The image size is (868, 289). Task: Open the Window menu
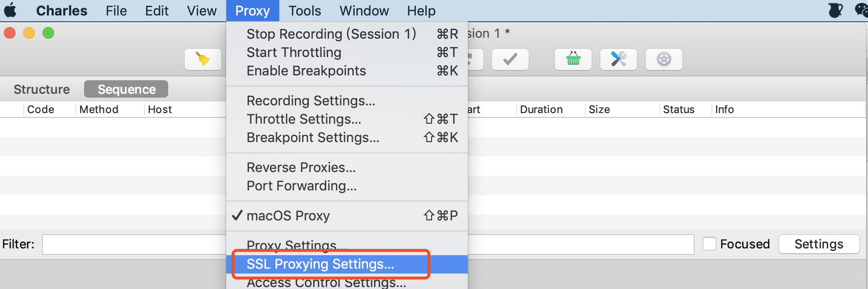(364, 11)
